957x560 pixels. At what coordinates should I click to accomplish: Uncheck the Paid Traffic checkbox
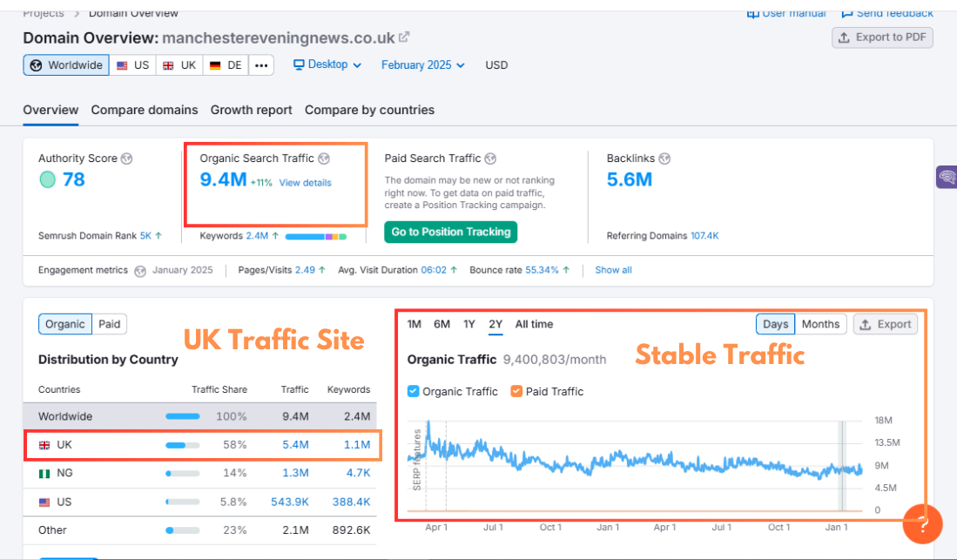(516, 392)
